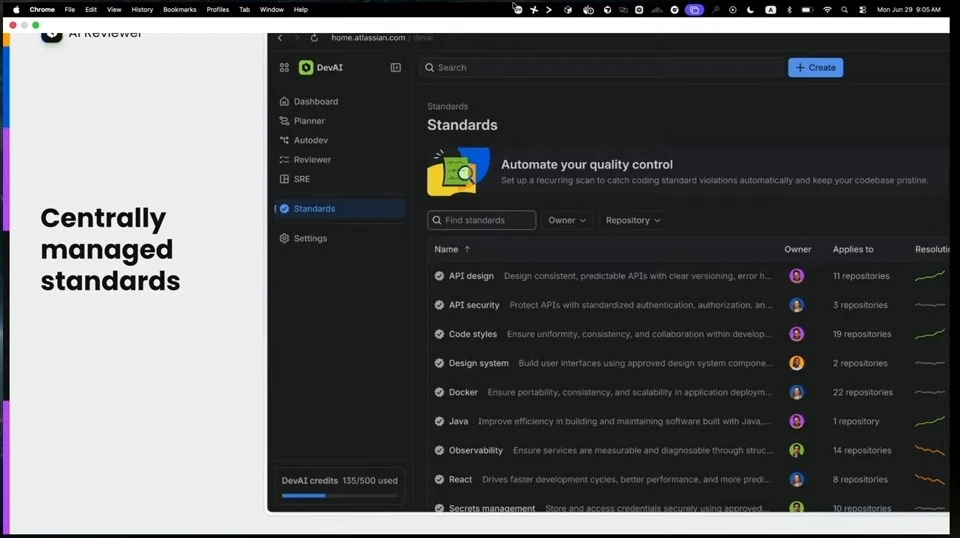
Task: Click the browser reload icon
Action: 314,38
